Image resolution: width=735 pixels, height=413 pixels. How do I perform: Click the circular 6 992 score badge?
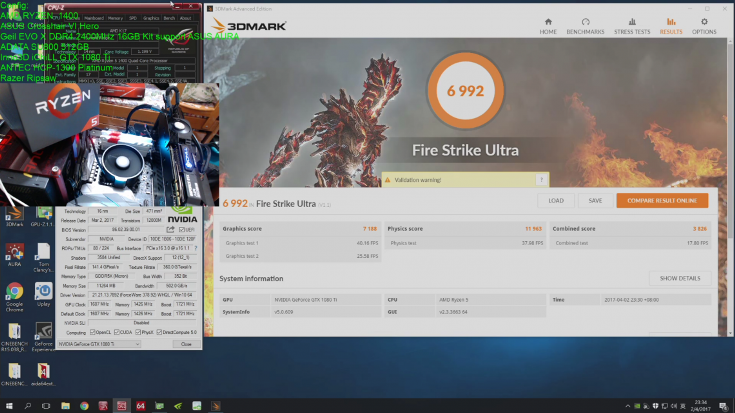click(x=465, y=90)
